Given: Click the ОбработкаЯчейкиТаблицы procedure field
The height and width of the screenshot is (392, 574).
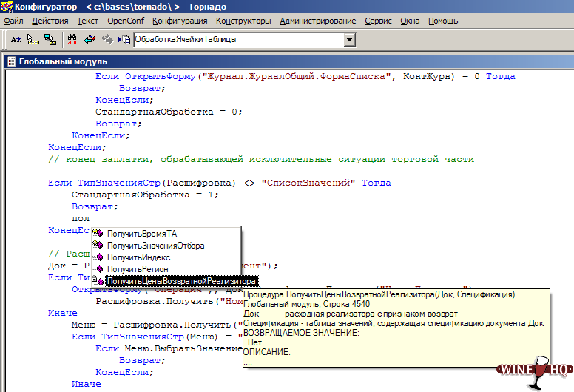Looking at the screenshot, I should [239, 39].
